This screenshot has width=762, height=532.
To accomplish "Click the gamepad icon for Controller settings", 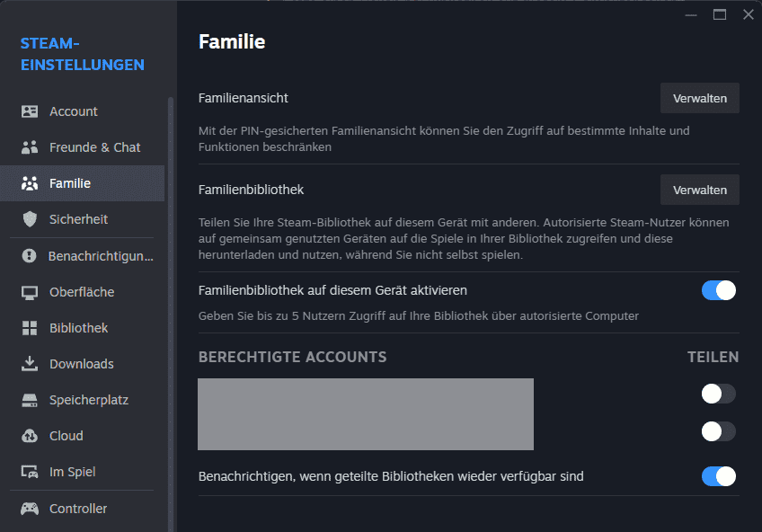I will (31, 508).
